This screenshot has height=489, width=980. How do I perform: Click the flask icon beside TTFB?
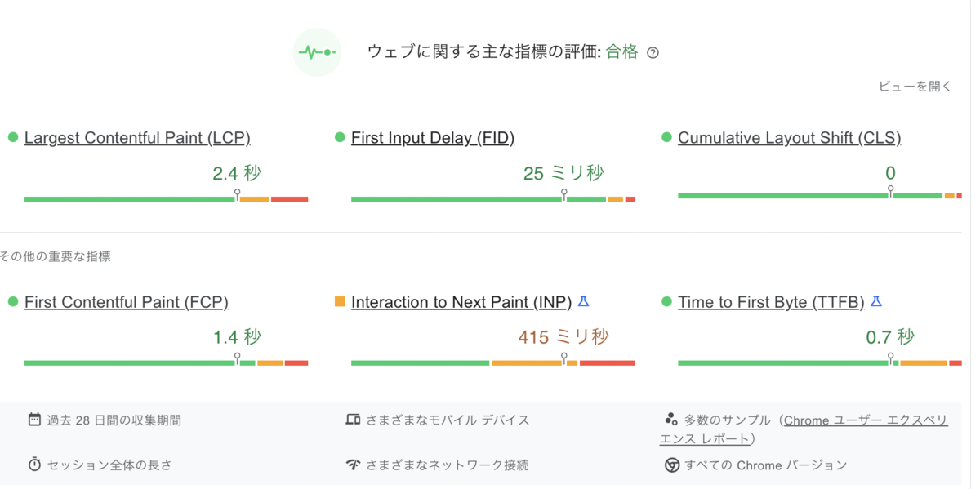point(875,301)
